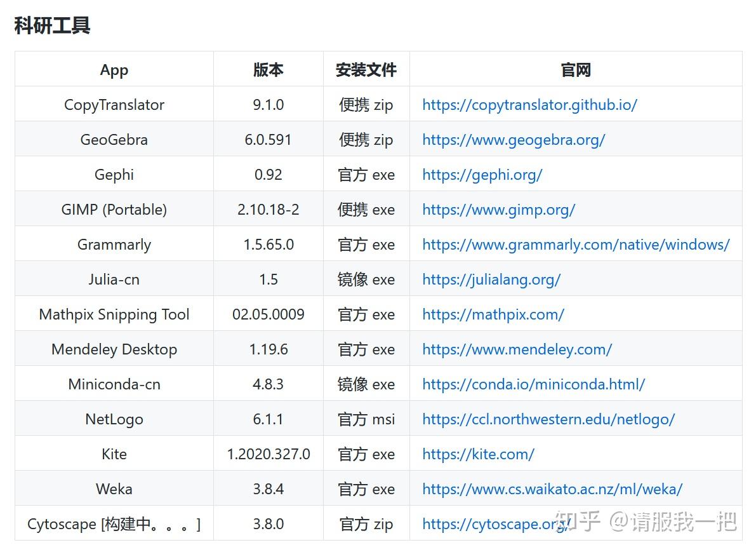Screen dimensions: 756x552
Task: Follow the conda.io miniconda link
Action: tap(533, 384)
